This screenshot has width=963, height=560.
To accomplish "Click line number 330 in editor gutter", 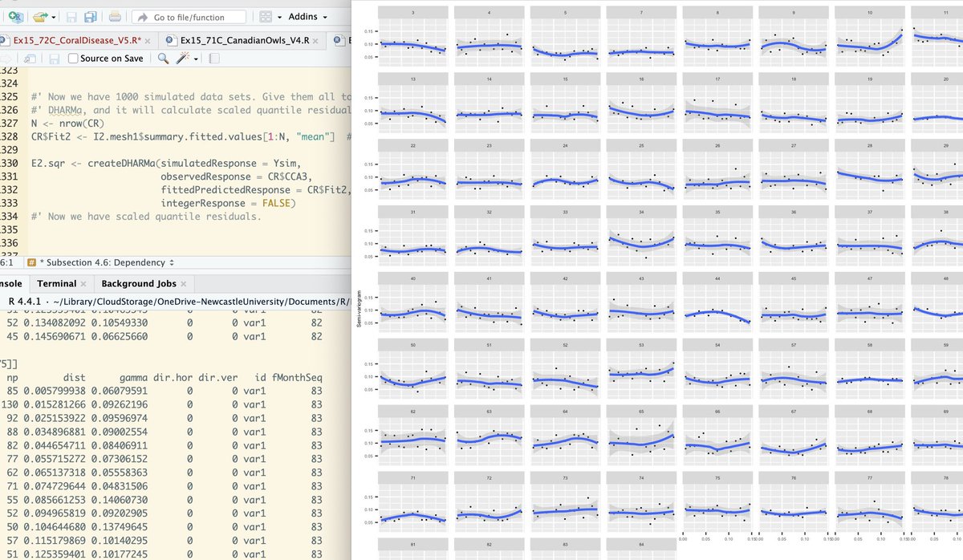I will pos(8,162).
